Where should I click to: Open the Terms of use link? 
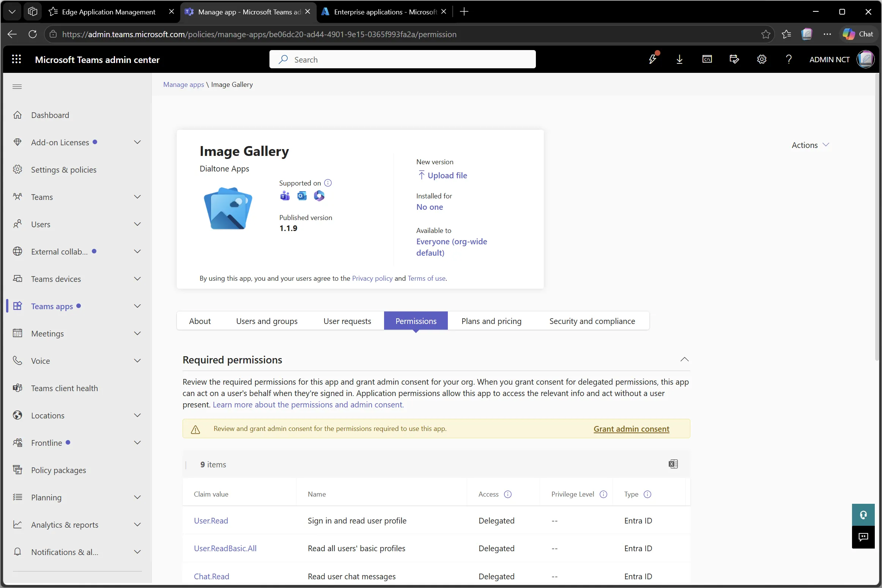tap(427, 278)
